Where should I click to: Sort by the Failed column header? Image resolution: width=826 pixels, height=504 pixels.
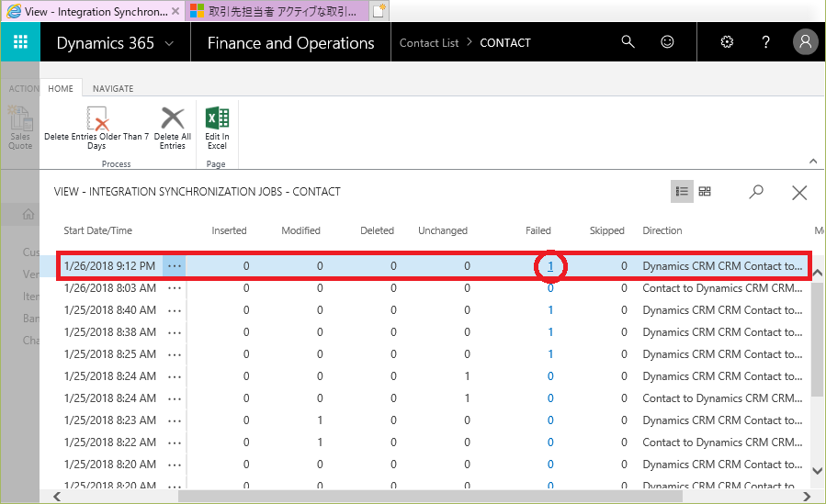[x=537, y=230]
